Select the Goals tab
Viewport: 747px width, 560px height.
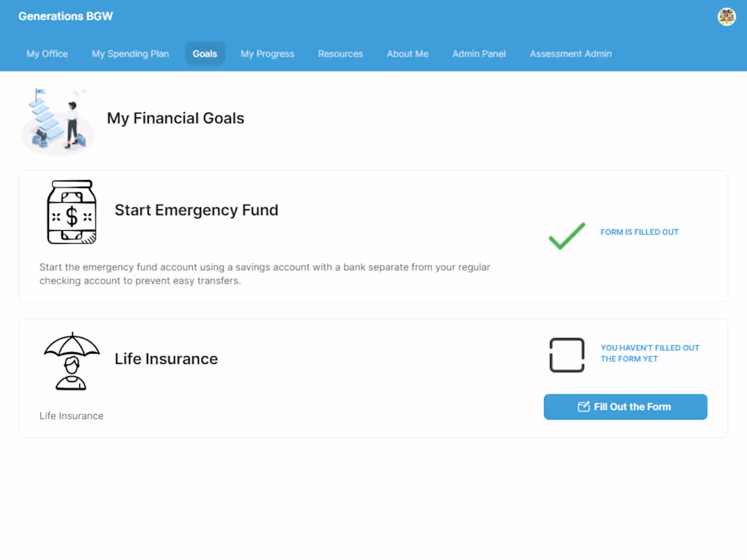pos(205,54)
